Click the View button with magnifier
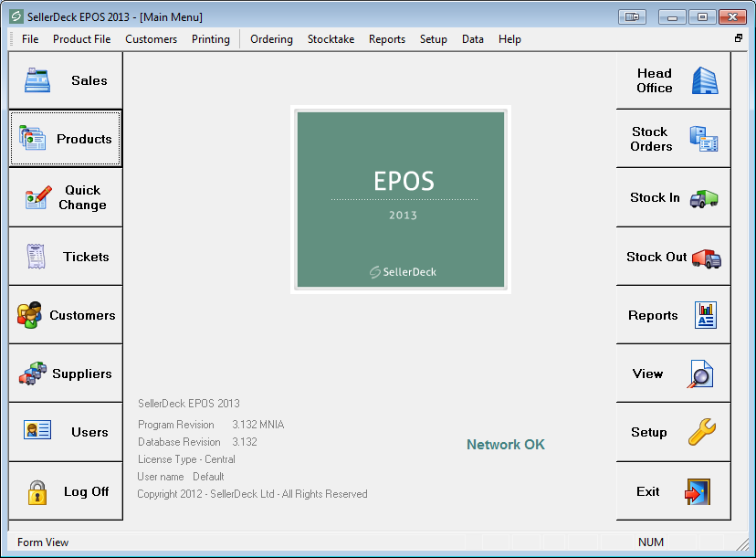This screenshot has width=756, height=558. (673, 374)
